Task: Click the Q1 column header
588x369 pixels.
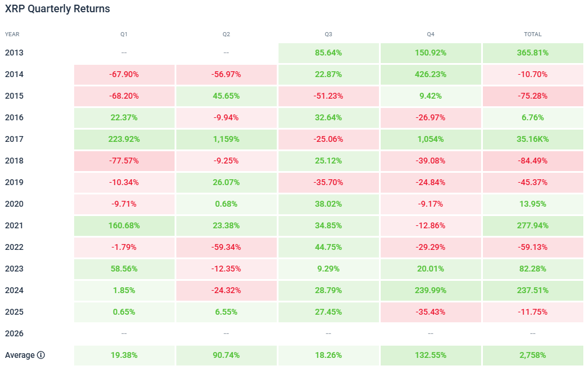Action: 124,34
